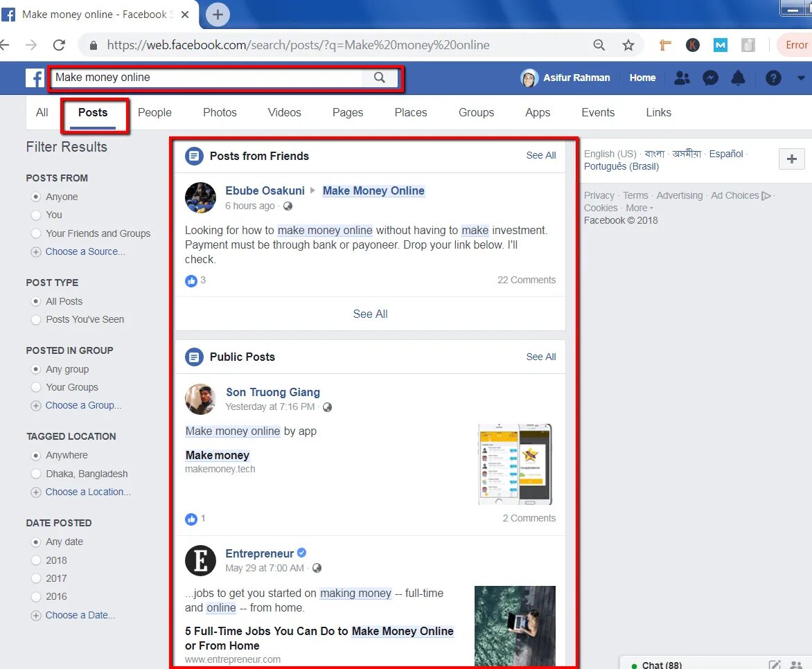This screenshot has width=812, height=669.
Task: Select Posts You've Seen option
Action: (x=36, y=319)
